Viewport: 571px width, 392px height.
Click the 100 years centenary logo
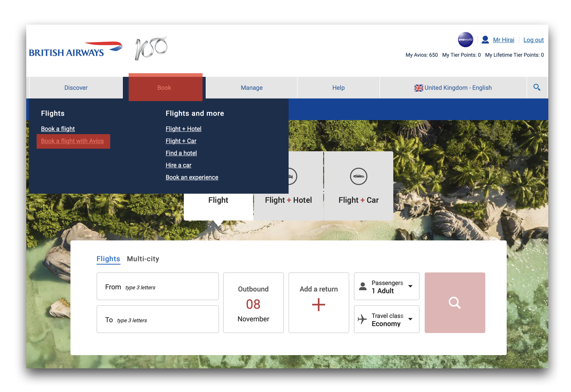point(151,48)
